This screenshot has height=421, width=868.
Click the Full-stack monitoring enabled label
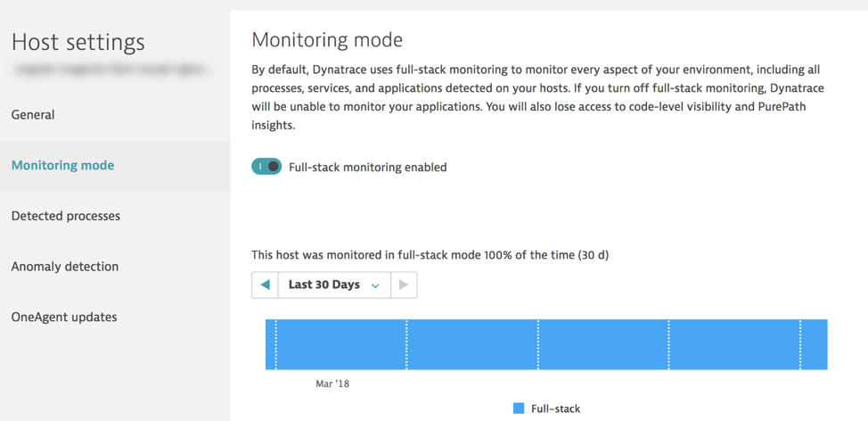coord(367,167)
